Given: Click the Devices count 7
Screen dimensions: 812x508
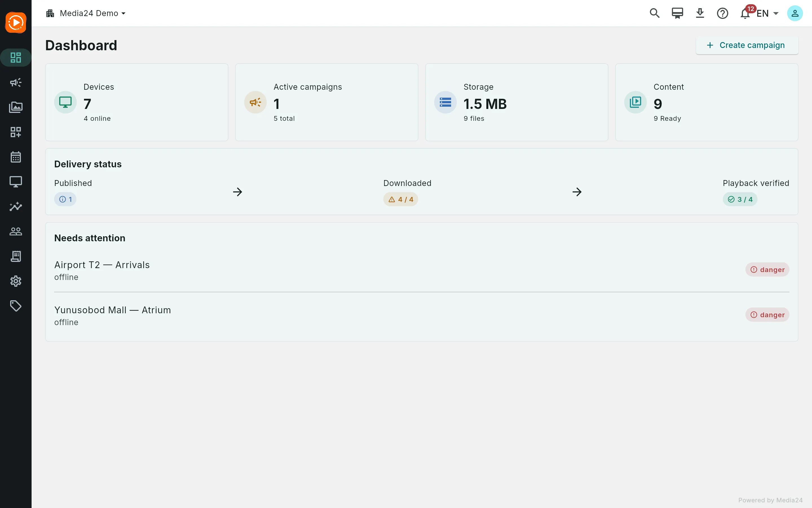Looking at the screenshot, I should [87, 104].
